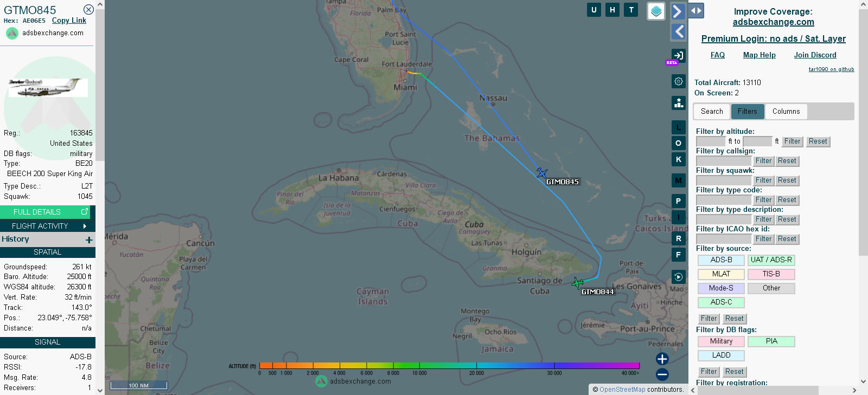This screenshot has height=395, width=868.
Task: Apply the altitude Filter button
Action: coord(793,141)
